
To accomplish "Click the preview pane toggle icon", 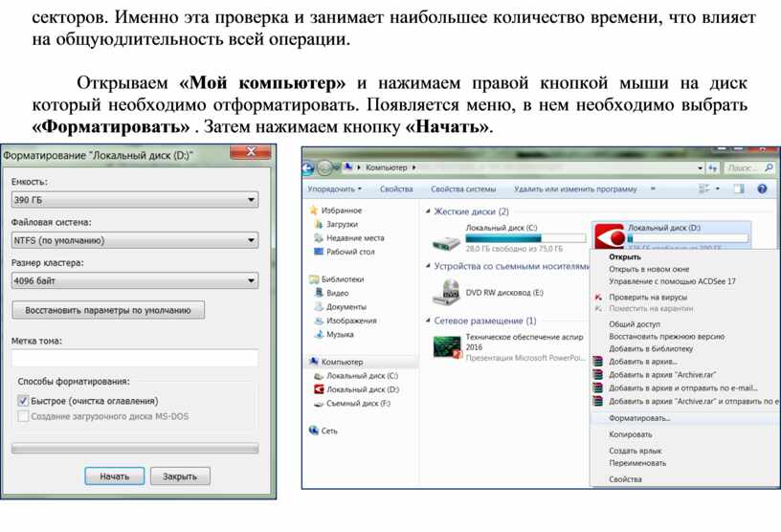I will click(x=736, y=189).
